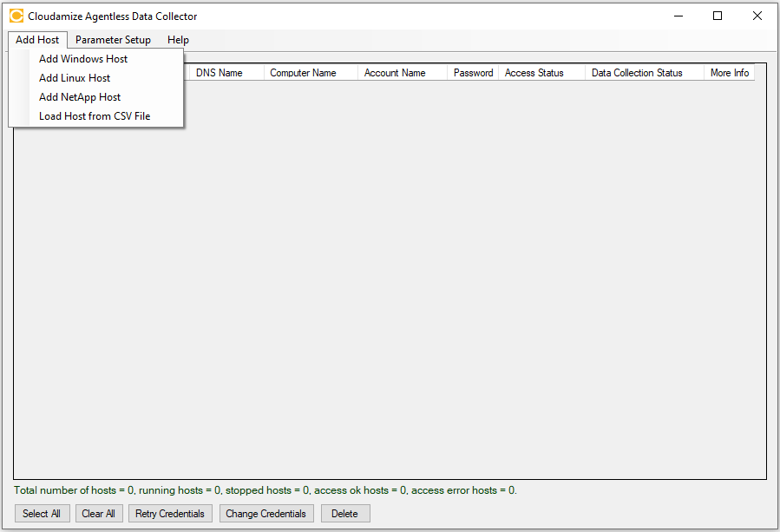Screen dimensions: 780x532
Task: Click the More Info column header
Action: pos(729,73)
